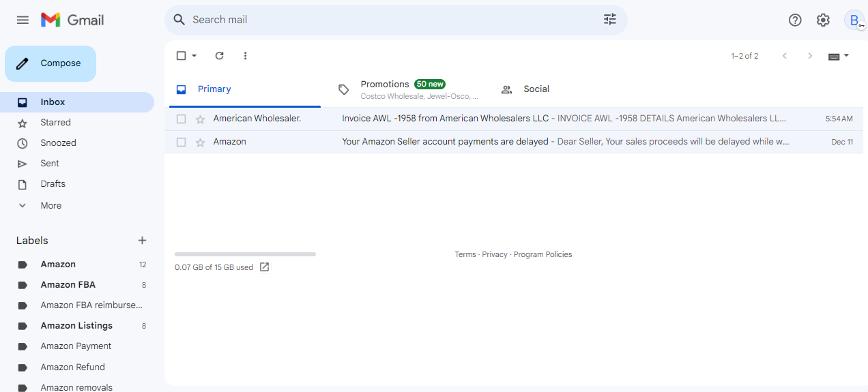
Task: Click the 50 new badge
Action: click(x=430, y=85)
